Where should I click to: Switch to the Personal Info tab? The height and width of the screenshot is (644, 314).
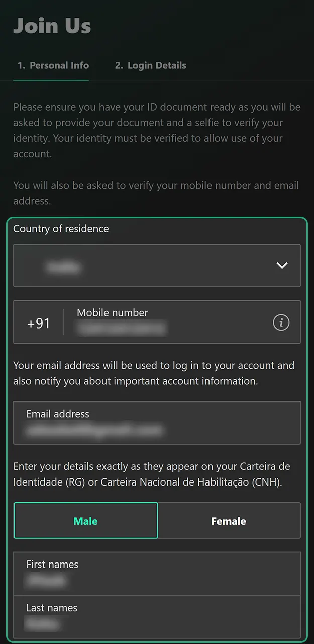53,65
